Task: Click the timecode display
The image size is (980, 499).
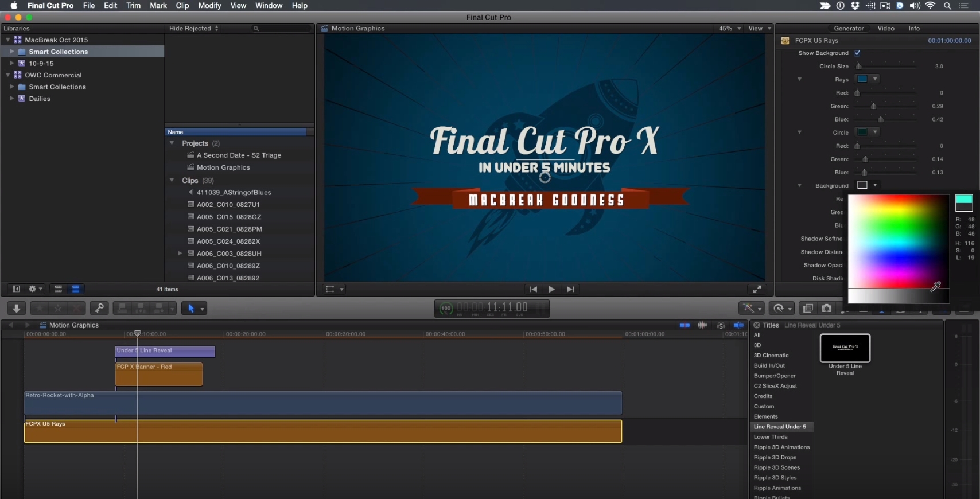Action: tap(492, 308)
